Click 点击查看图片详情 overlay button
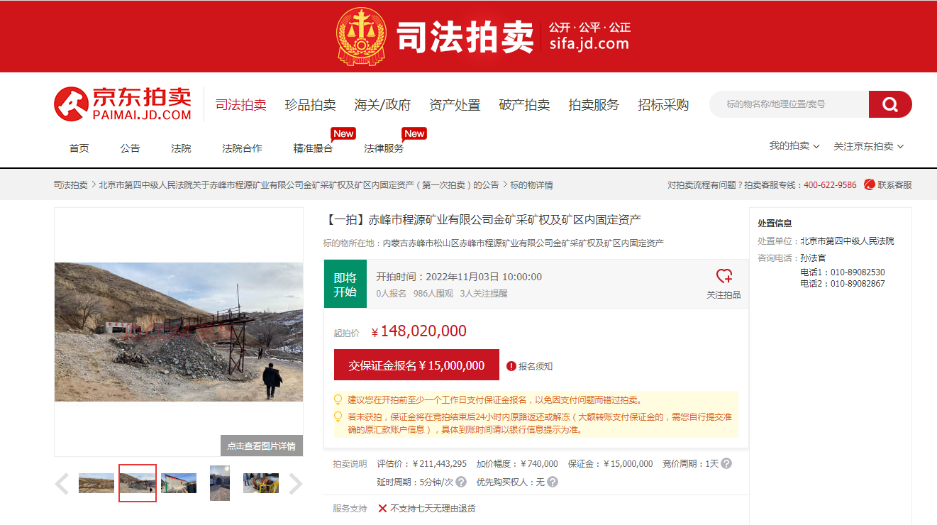The width and height of the screenshot is (937, 525). 261,446
